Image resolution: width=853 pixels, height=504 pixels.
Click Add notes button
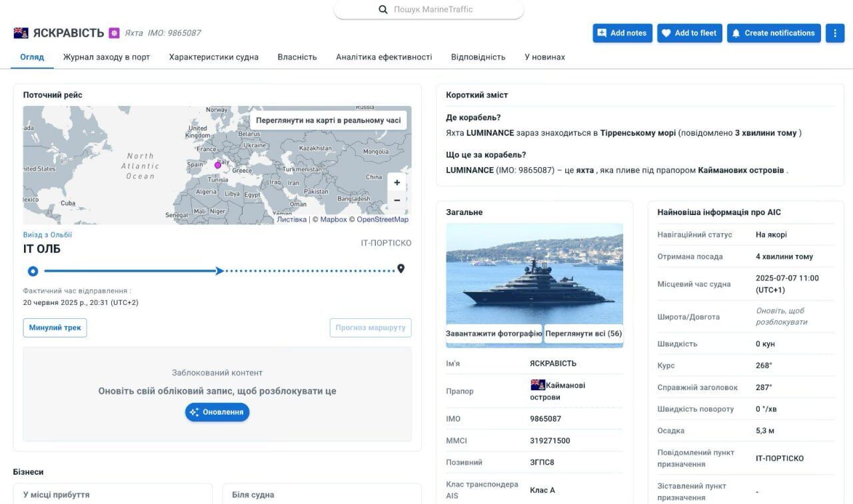point(622,33)
